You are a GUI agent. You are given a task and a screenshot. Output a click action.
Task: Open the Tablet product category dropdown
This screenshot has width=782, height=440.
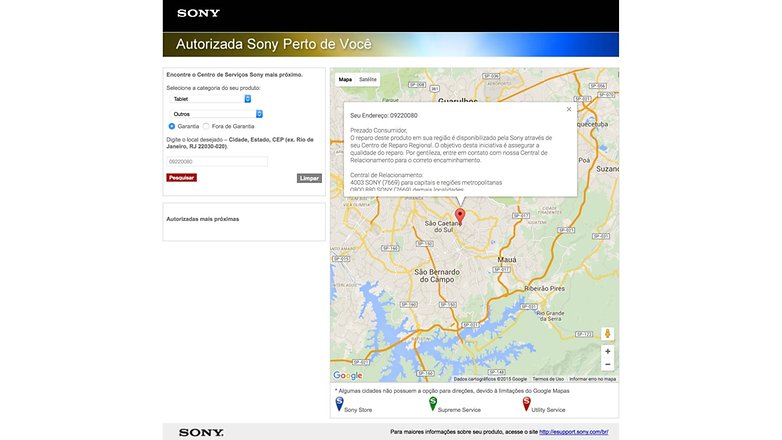click(210, 99)
